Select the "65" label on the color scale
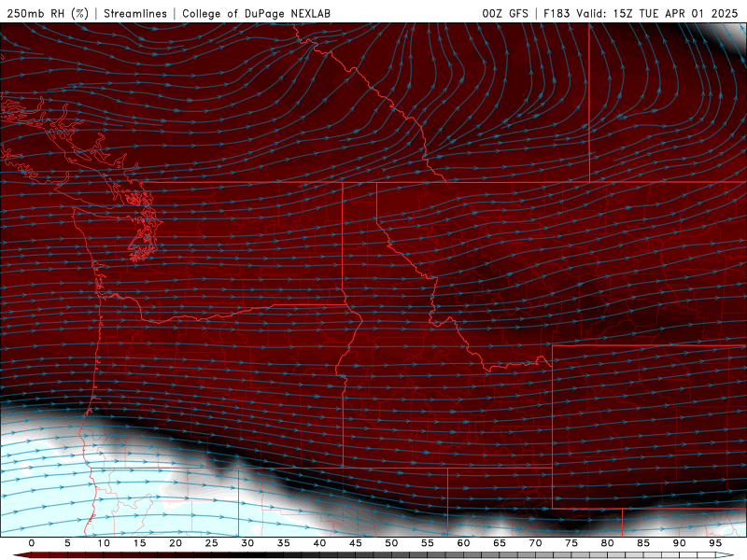 pos(500,543)
